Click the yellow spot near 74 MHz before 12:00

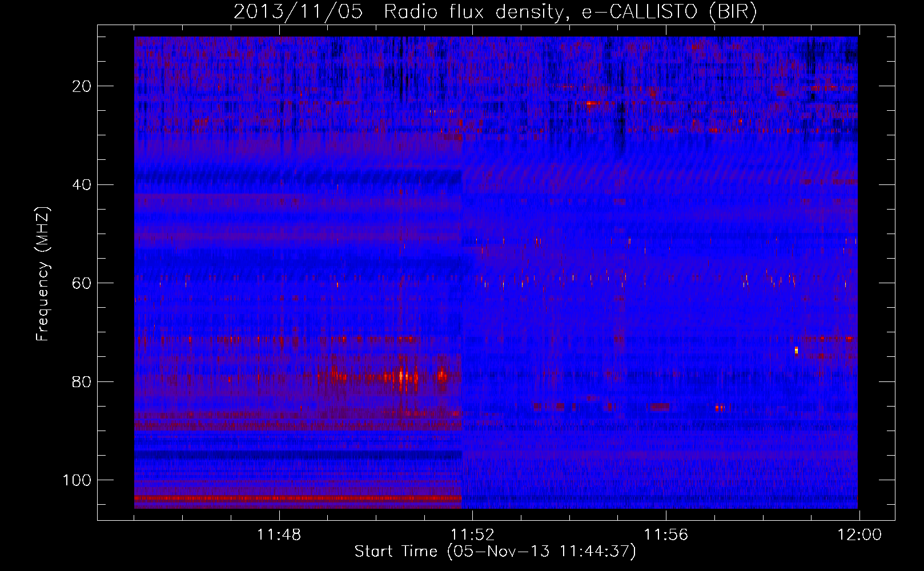[796, 350]
